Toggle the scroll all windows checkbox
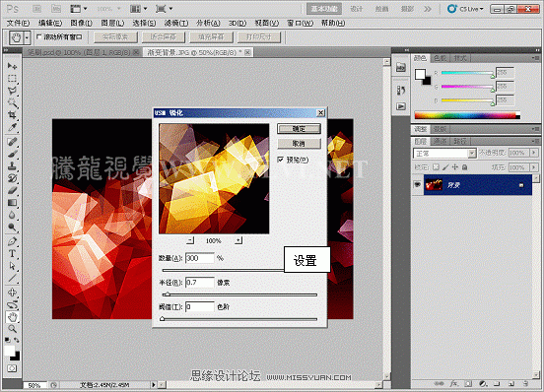The height and width of the screenshot is (392, 544). 39,36
